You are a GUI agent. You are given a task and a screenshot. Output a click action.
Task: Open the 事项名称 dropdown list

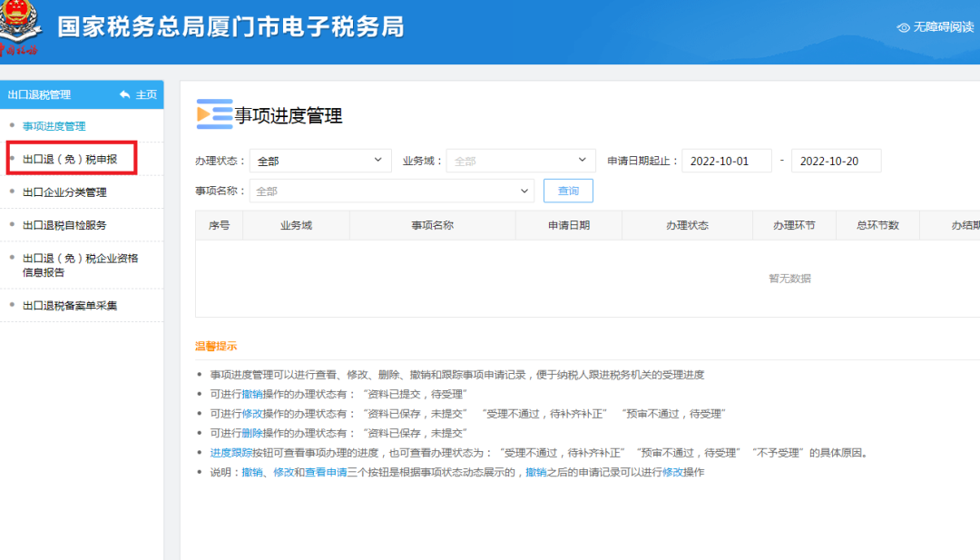tap(392, 192)
